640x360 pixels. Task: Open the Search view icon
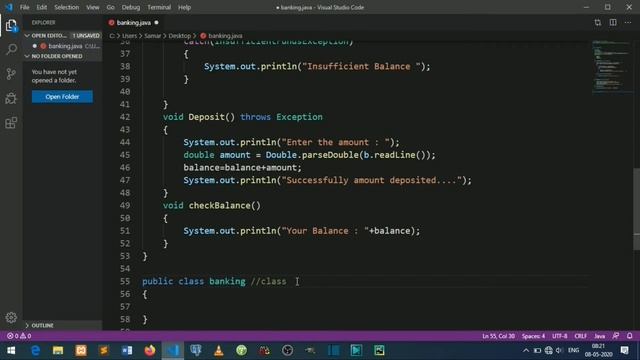click(11, 49)
